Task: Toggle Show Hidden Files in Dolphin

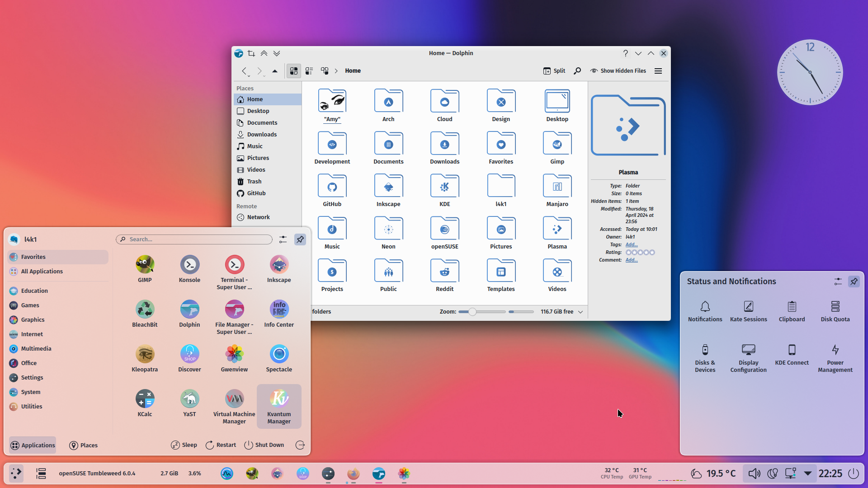Action: pyautogui.click(x=618, y=71)
